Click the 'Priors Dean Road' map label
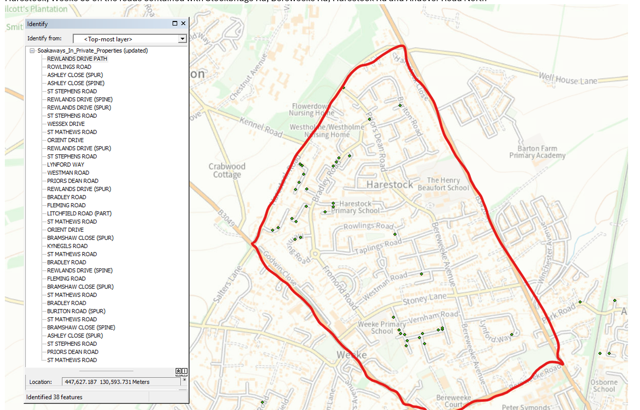This screenshot has width=640, height=410. coord(376,141)
